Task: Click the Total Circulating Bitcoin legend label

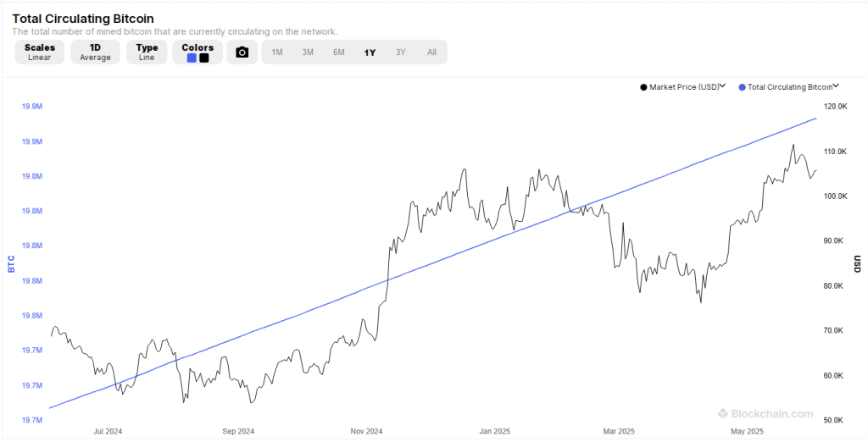Action: coord(790,87)
